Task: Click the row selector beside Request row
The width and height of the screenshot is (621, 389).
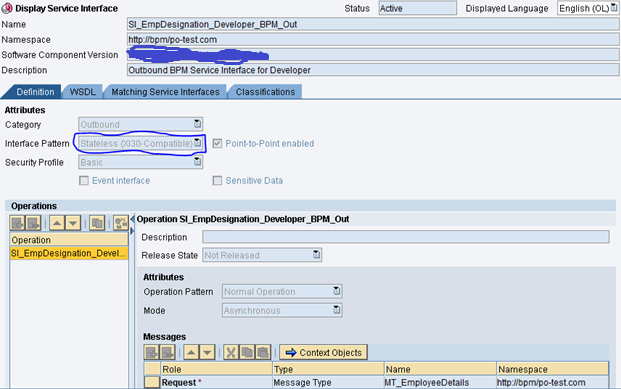Action: coord(152,382)
